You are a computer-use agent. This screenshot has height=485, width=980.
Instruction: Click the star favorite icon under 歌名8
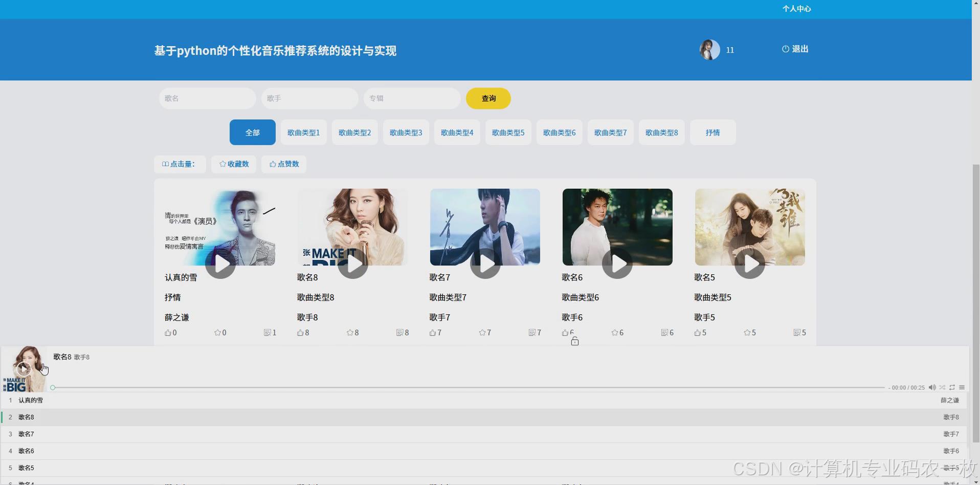point(350,332)
